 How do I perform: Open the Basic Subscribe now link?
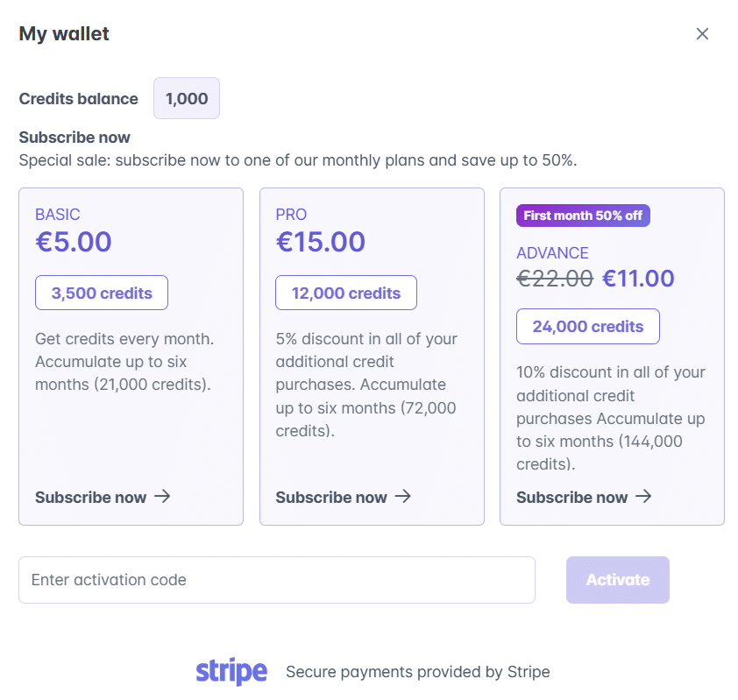pos(95,497)
